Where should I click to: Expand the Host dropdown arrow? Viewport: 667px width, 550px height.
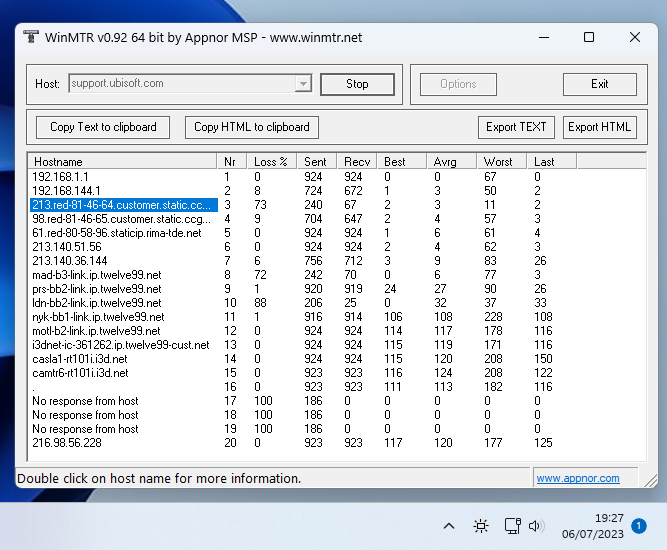point(304,84)
